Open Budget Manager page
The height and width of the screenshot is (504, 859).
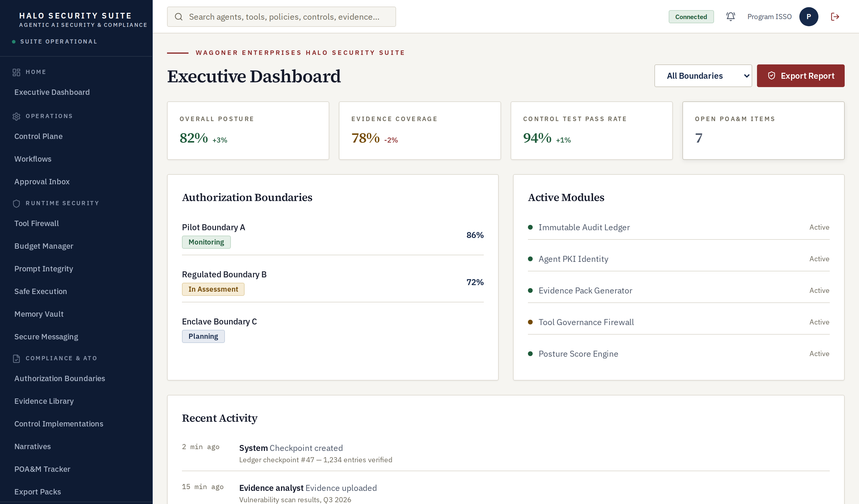pyautogui.click(x=44, y=246)
